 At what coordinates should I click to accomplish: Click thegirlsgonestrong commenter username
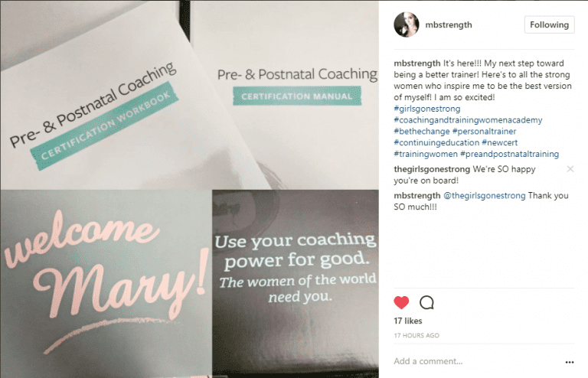432,169
